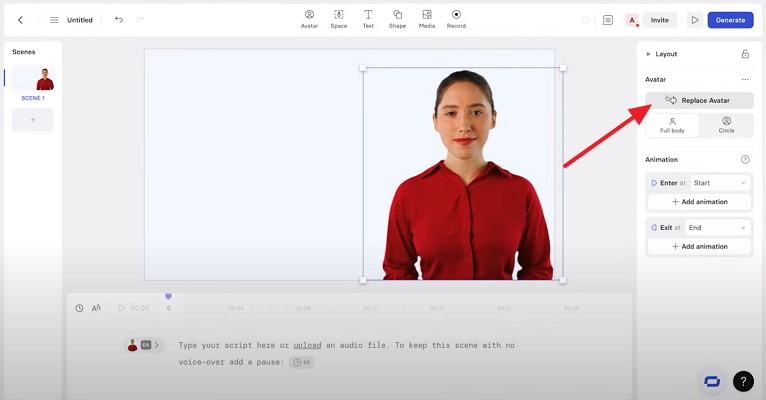
Task: Switch avatar to Full body view
Action: tap(672, 125)
